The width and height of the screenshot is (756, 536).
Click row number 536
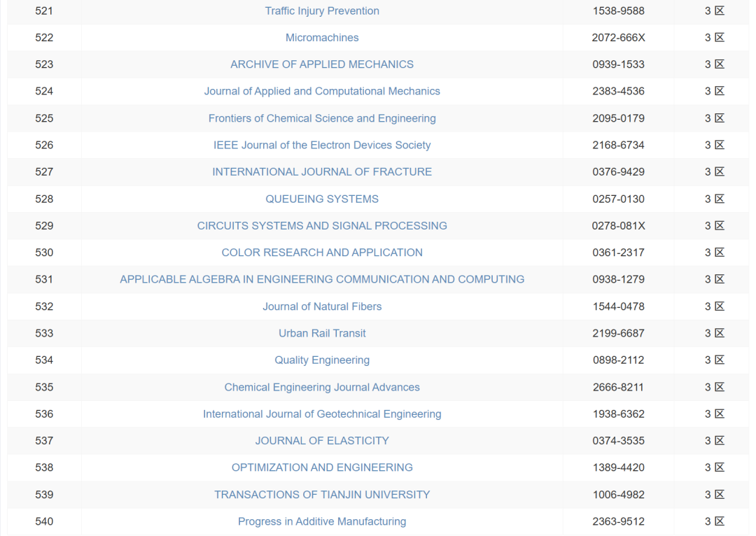pyautogui.click(x=44, y=414)
